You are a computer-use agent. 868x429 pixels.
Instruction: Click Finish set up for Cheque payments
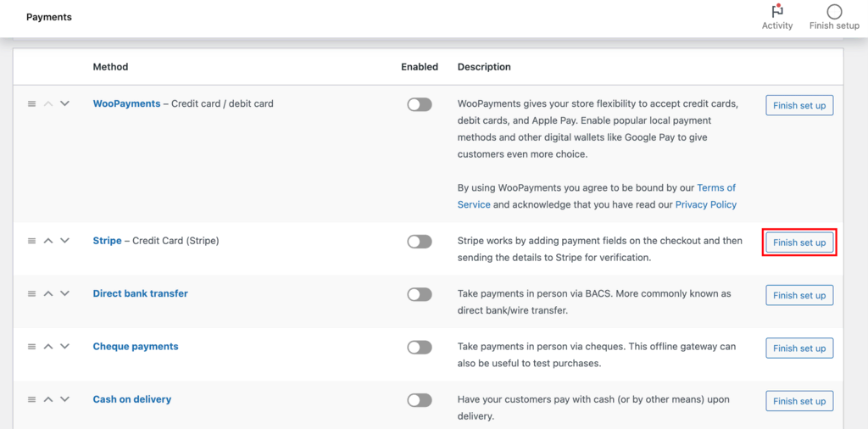(x=799, y=348)
